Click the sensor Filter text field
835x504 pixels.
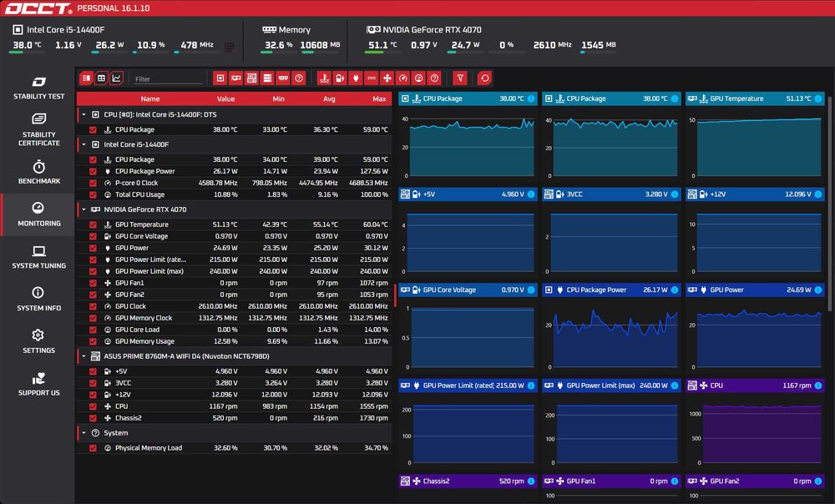(x=168, y=78)
